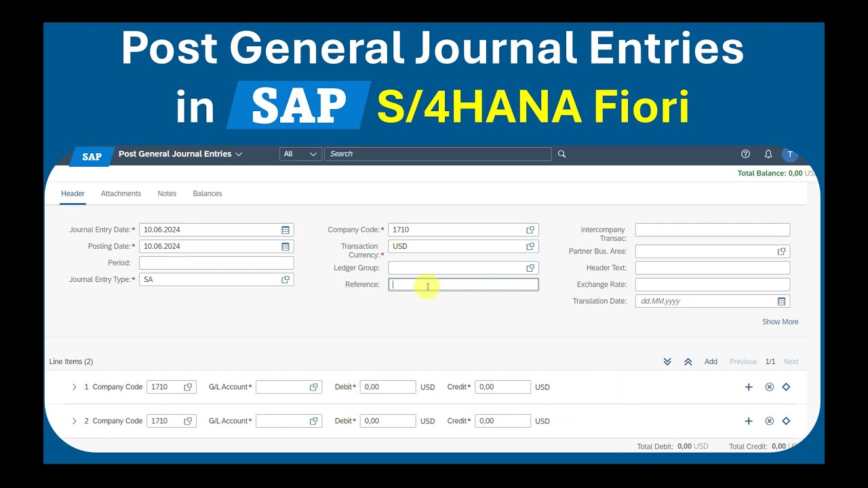Expand line item 1 details chevron
The width and height of the screenshot is (868, 488).
tap(75, 387)
